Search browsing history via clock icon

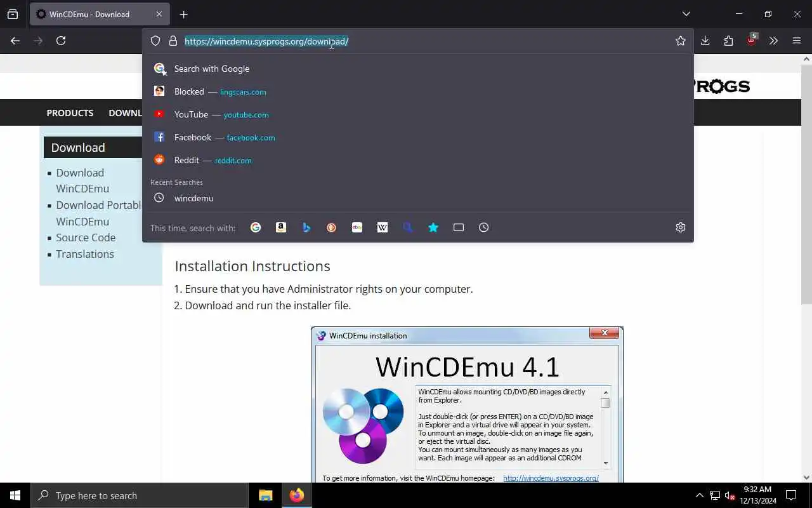pos(484,227)
